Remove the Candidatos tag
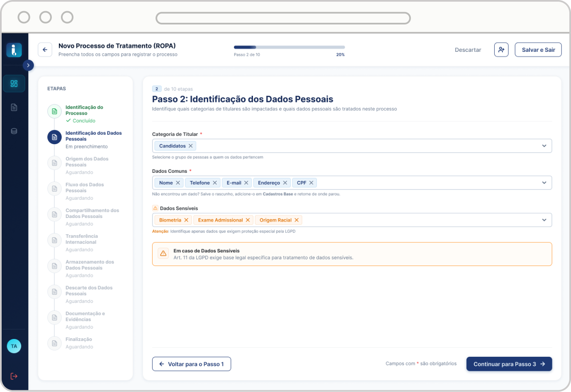The height and width of the screenshot is (392, 571). pos(191,146)
